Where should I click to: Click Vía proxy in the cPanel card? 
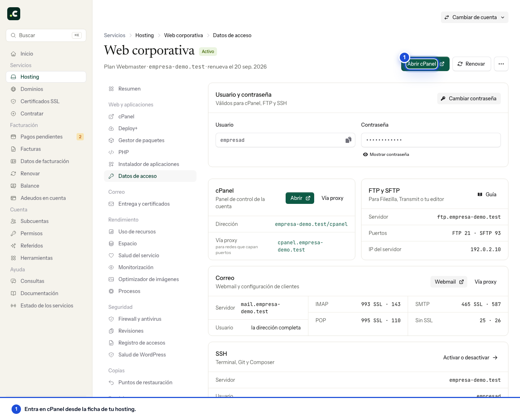333,198
